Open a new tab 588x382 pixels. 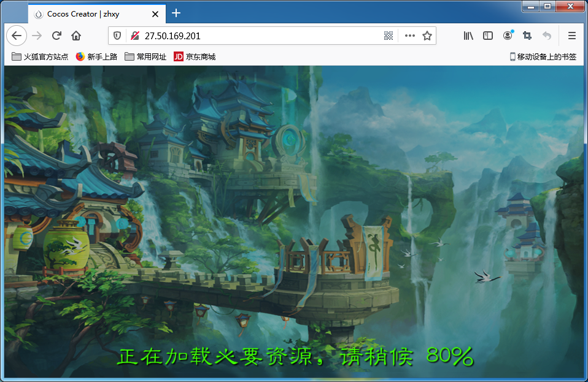point(176,13)
